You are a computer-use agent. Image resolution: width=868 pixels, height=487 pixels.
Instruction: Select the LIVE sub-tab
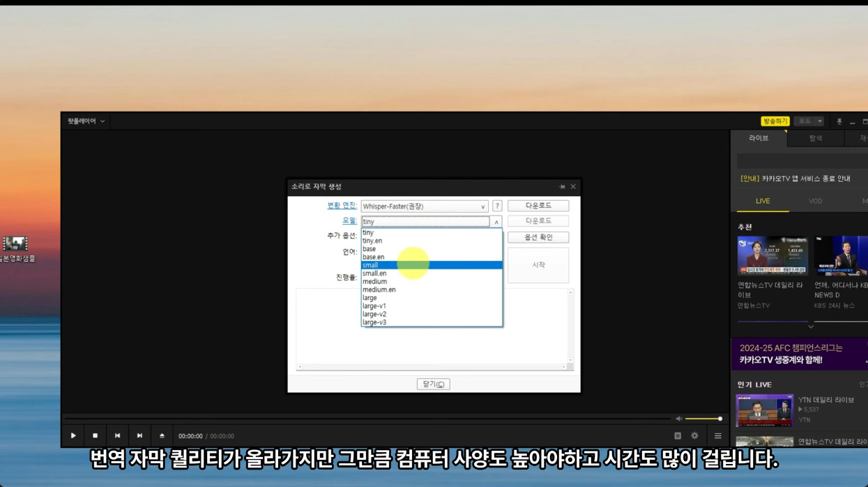pyautogui.click(x=763, y=201)
